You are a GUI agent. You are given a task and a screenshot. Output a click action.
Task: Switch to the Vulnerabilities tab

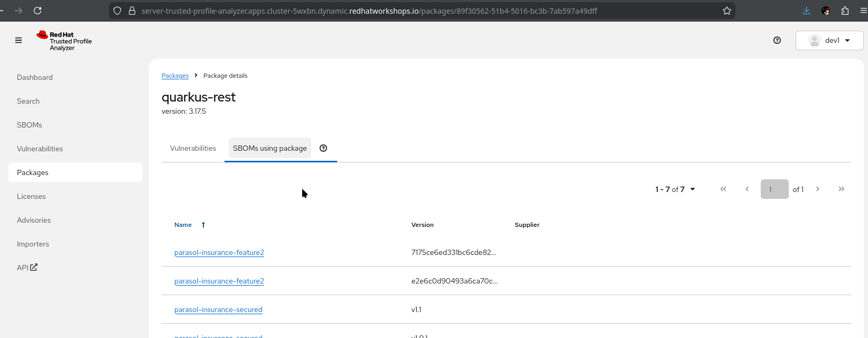click(193, 148)
